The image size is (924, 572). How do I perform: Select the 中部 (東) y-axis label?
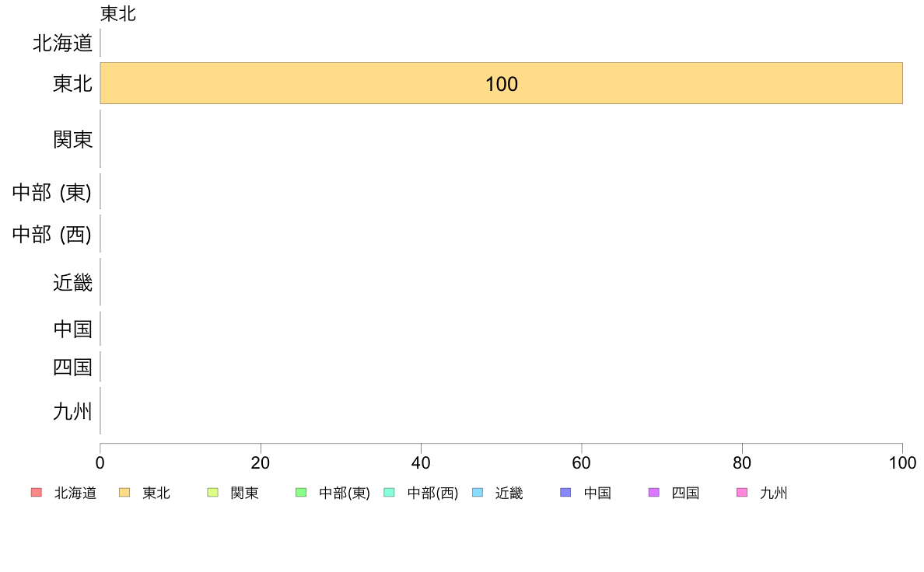tap(52, 192)
